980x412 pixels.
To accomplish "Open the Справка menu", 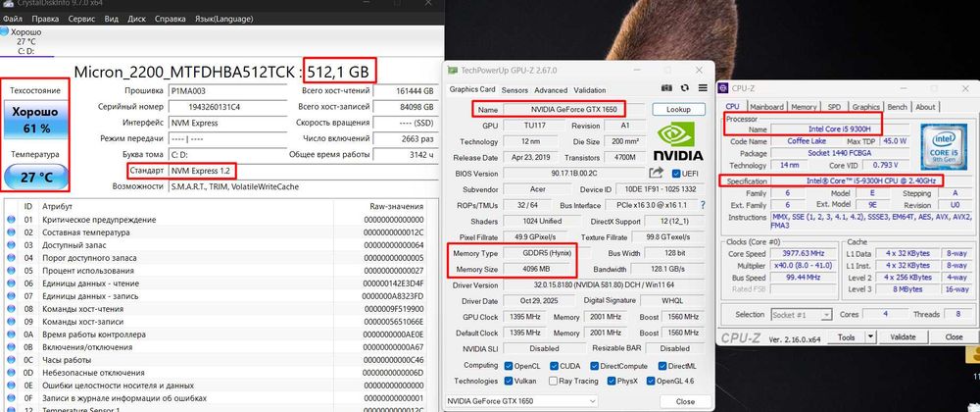I will 170,19.
